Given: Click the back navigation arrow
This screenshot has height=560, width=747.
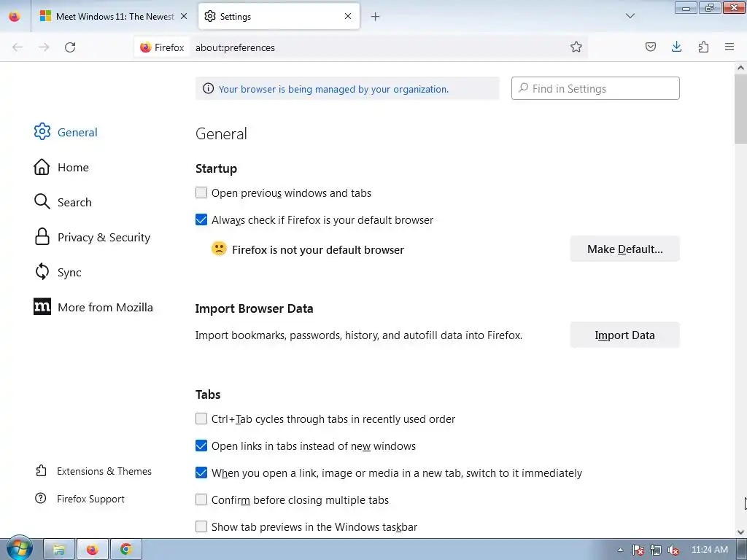Looking at the screenshot, I should (x=18, y=47).
